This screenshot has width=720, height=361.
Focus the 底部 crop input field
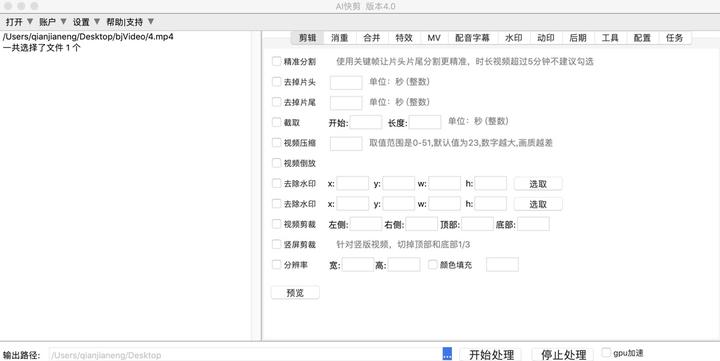[x=534, y=224]
